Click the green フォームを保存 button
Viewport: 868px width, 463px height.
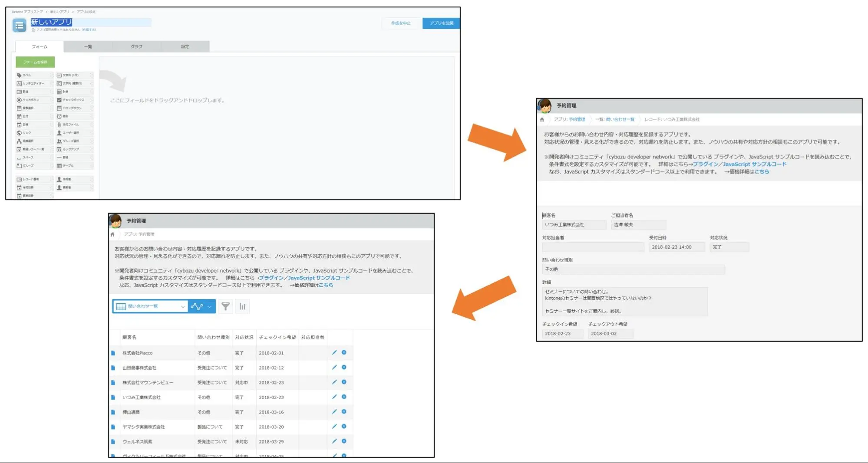tap(35, 62)
